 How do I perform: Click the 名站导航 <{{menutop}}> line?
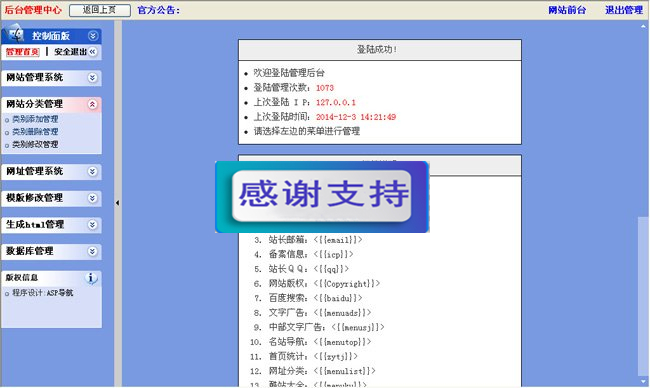(320, 342)
